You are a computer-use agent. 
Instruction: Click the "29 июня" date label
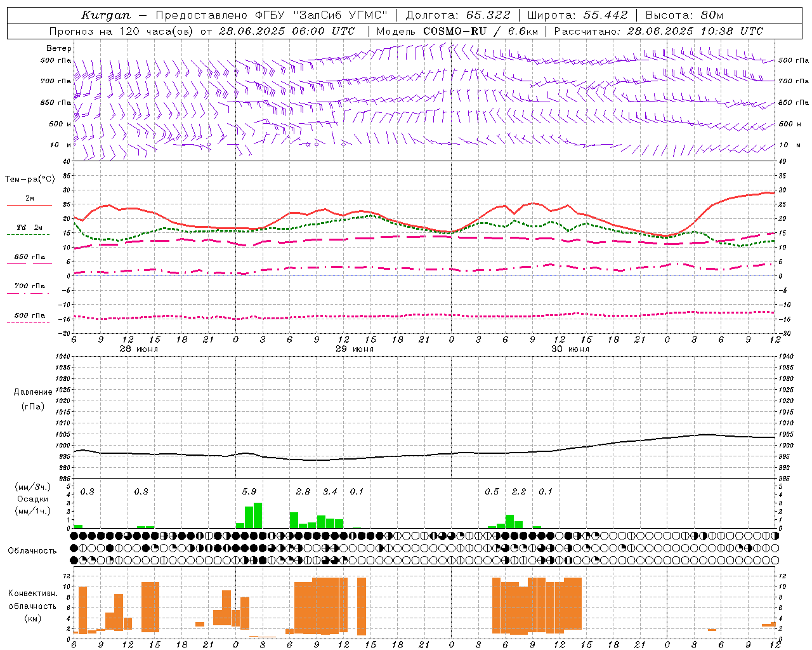tap(354, 349)
